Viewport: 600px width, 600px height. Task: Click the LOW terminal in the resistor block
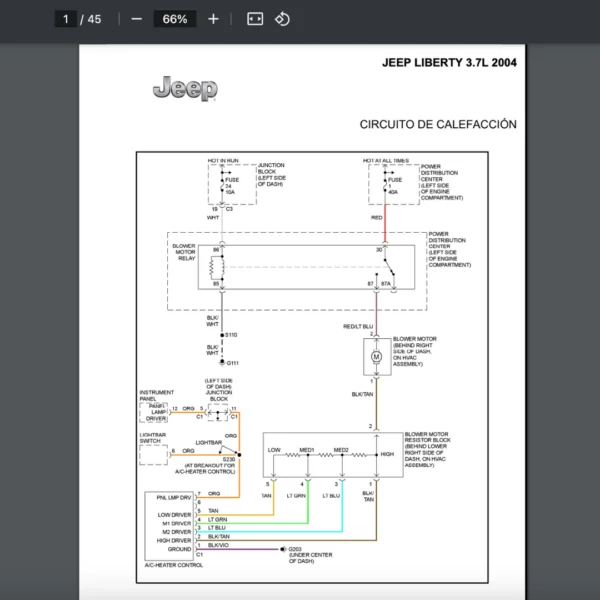(x=274, y=450)
